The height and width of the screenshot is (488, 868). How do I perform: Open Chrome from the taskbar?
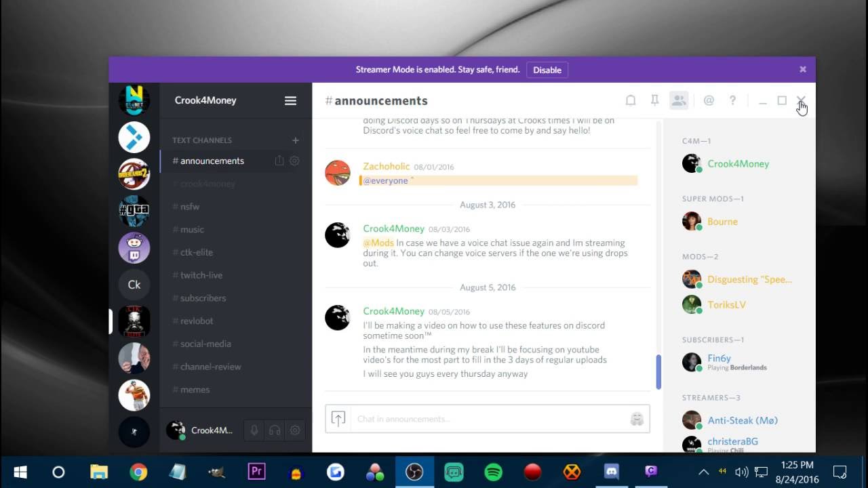pos(138,472)
